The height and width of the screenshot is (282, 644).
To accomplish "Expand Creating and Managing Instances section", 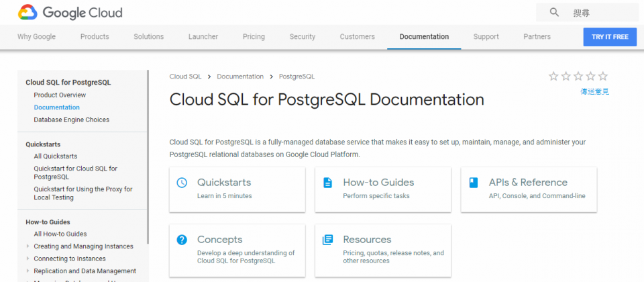I will [x=28, y=246].
